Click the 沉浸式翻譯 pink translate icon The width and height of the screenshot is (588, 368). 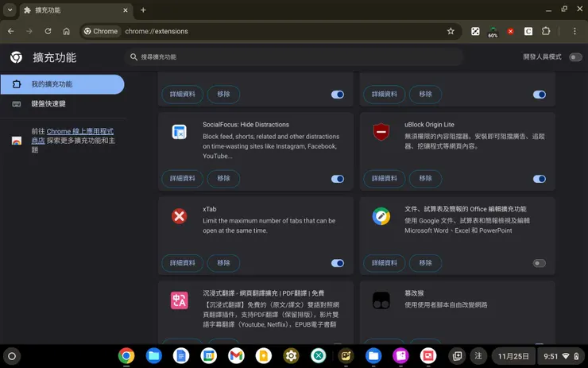point(180,300)
